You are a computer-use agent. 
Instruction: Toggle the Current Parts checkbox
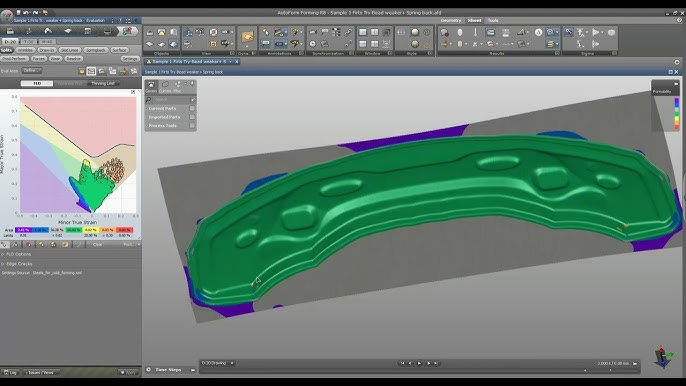tap(192, 108)
